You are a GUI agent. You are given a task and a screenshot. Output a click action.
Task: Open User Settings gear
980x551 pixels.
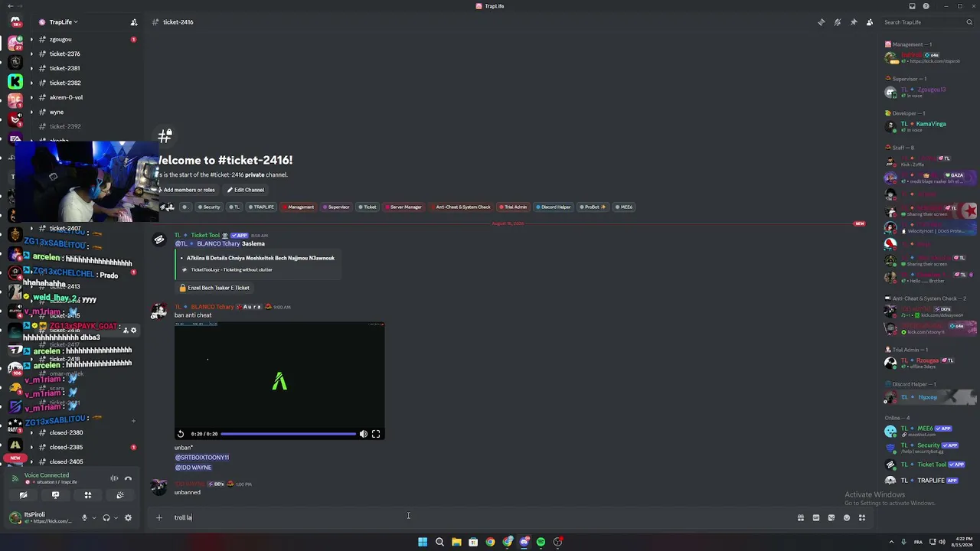click(x=128, y=518)
